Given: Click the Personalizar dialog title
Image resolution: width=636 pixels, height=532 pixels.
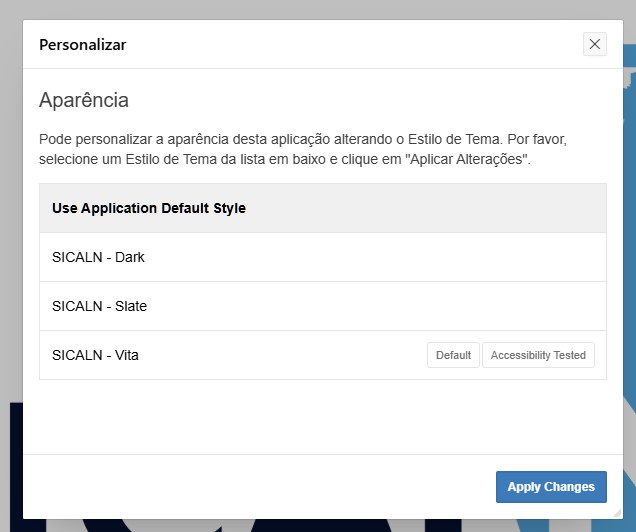Looking at the screenshot, I should tap(82, 45).
